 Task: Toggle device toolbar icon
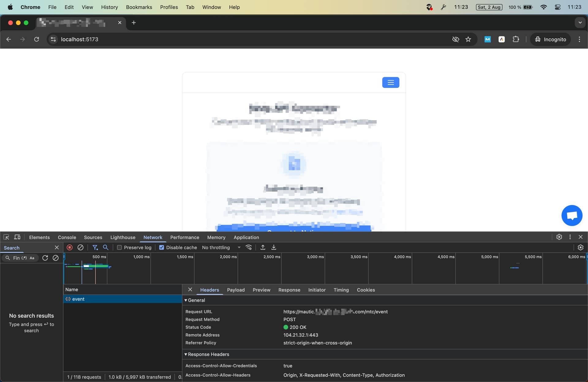click(17, 237)
